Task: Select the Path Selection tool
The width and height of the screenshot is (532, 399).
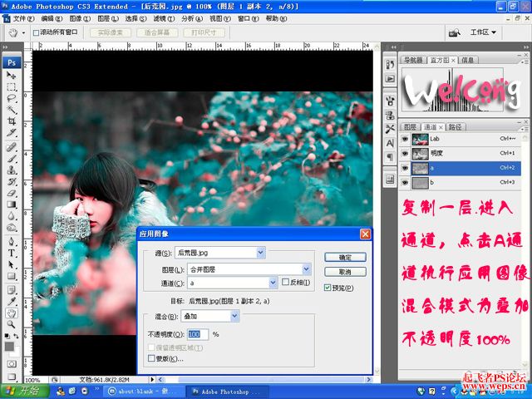Action: (12, 264)
